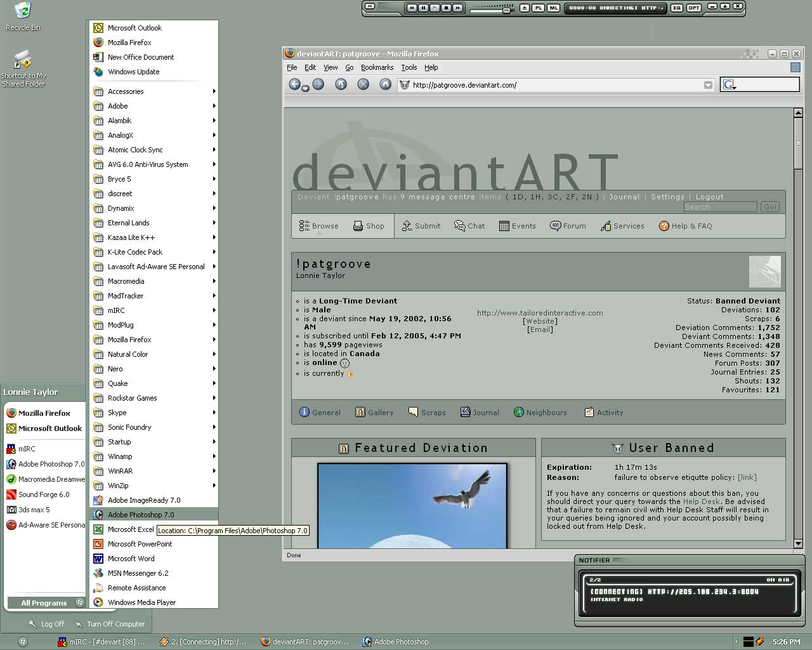Open Winamp options via OPT button
Image resolution: width=812 pixels, height=650 pixels.
pyautogui.click(x=694, y=8)
